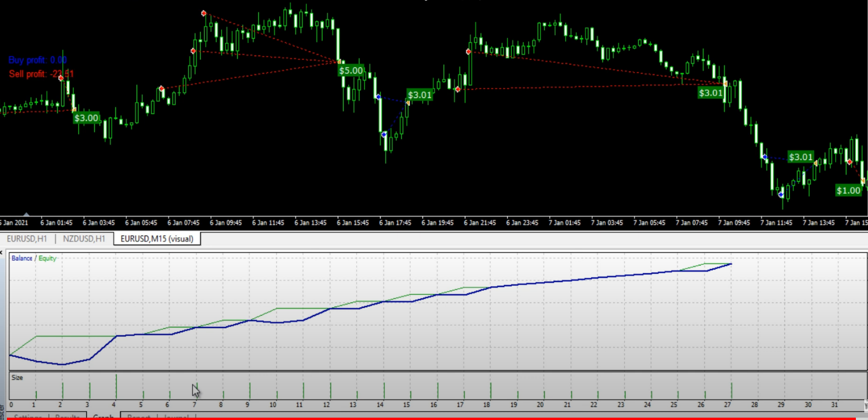Select the topmost red sell entry marker
The image size is (868, 420).
coord(204,13)
